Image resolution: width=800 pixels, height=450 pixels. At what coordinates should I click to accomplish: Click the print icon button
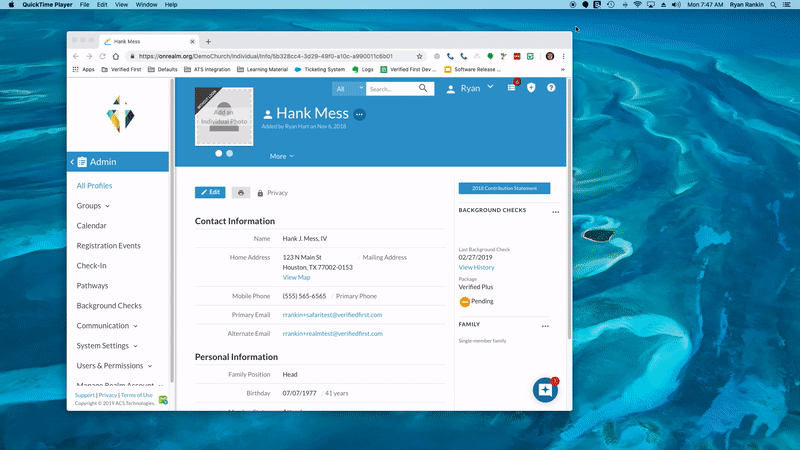[x=241, y=192]
